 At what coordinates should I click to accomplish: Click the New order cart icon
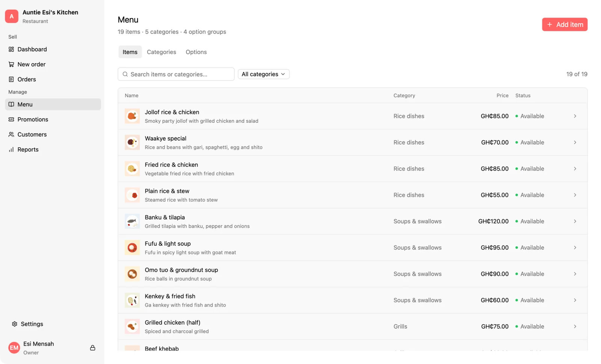(x=11, y=64)
